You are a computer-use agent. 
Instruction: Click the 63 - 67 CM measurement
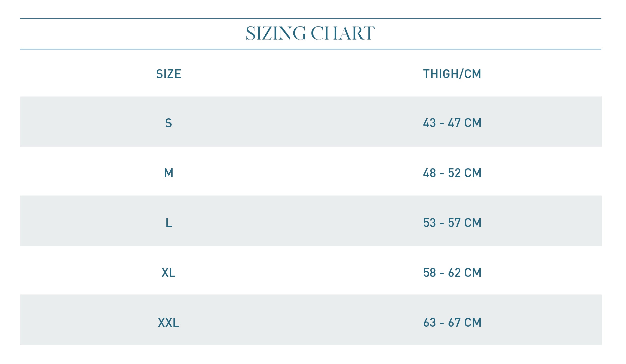(452, 322)
